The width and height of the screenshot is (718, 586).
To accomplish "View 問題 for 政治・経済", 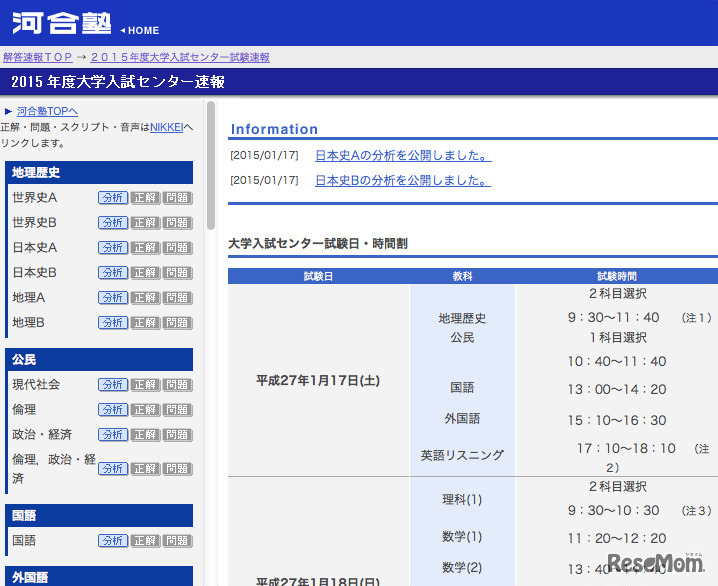I will click(x=177, y=435).
